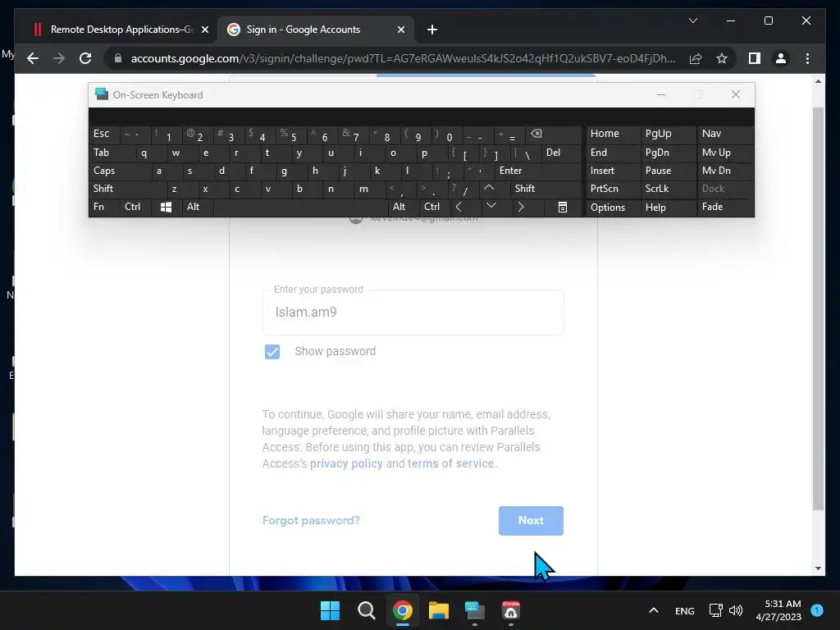Click the Chrome forward arrow
This screenshot has width=840, height=630.
[59, 58]
